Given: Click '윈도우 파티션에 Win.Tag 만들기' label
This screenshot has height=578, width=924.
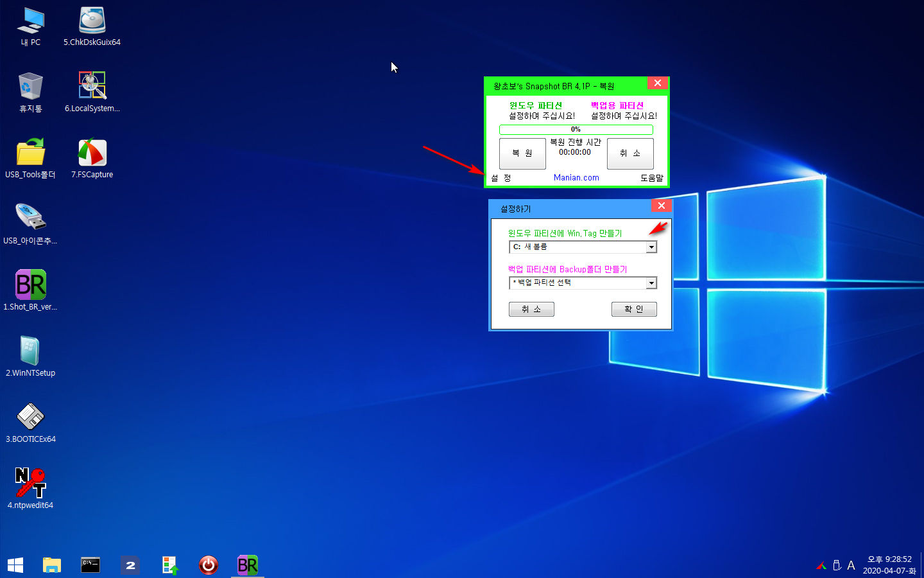Looking at the screenshot, I should [565, 233].
